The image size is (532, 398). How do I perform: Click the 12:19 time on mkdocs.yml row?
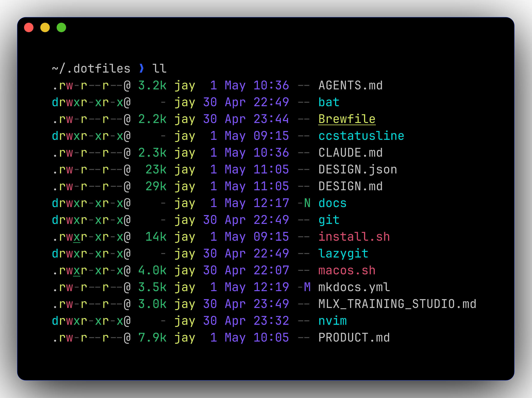[x=271, y=287]
